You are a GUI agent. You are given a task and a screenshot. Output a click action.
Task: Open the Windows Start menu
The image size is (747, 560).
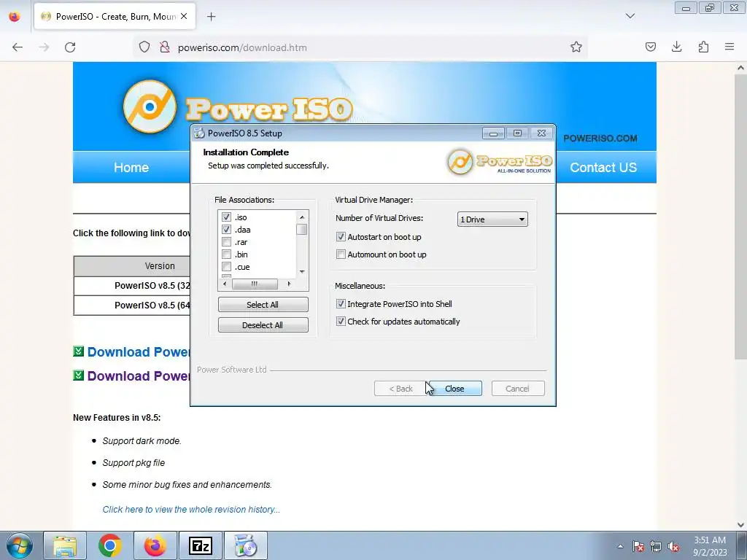19,545
